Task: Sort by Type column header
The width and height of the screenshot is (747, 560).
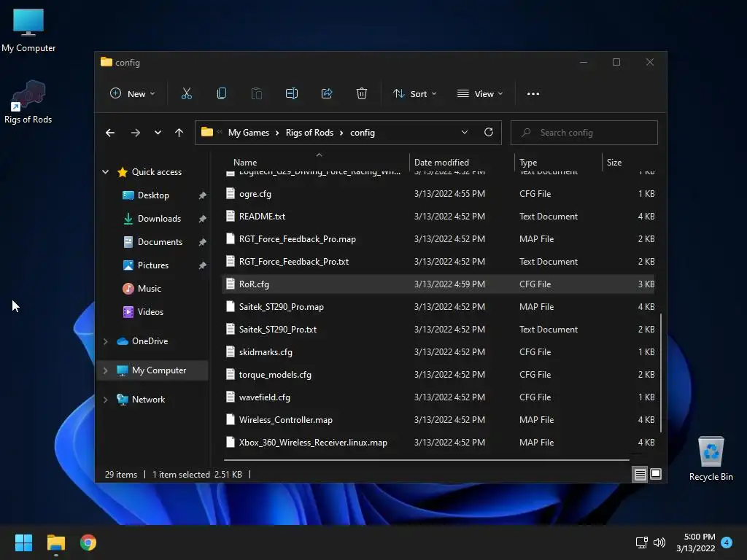Action: 558,162
